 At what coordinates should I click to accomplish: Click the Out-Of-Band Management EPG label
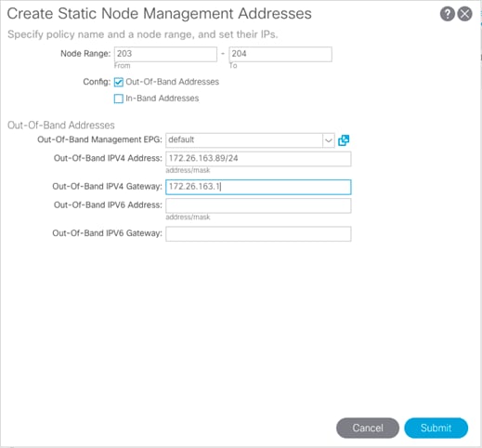click(99, 139)
